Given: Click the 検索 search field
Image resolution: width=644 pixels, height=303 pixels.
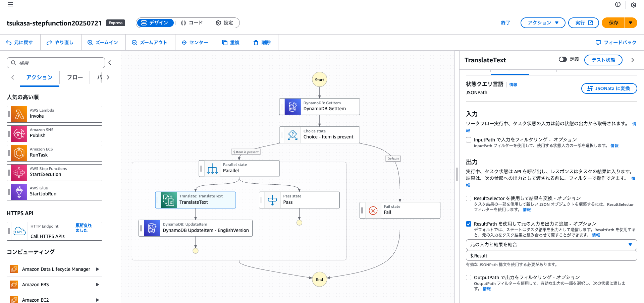Looking at the screenshot, I should pos(56,63).
